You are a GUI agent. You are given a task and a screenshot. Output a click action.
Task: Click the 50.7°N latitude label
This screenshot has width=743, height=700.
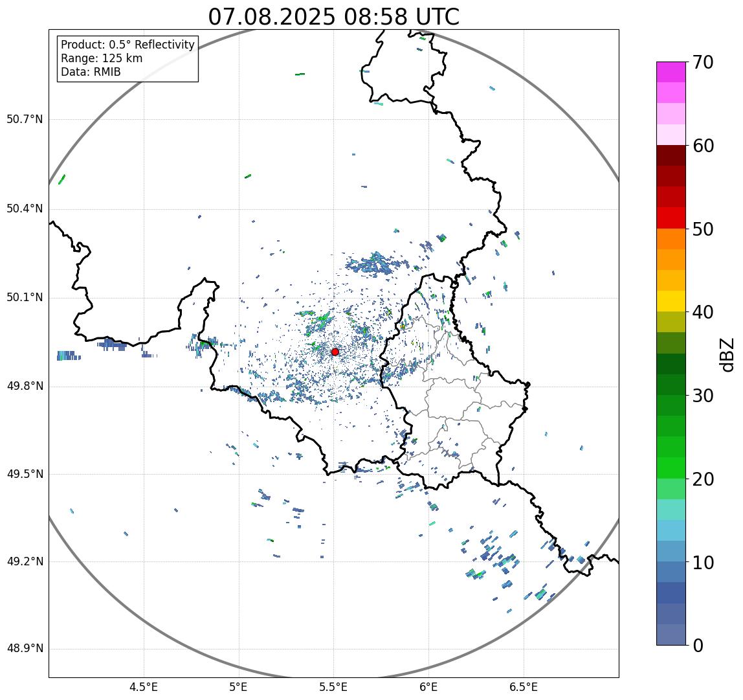click(25, 119)
